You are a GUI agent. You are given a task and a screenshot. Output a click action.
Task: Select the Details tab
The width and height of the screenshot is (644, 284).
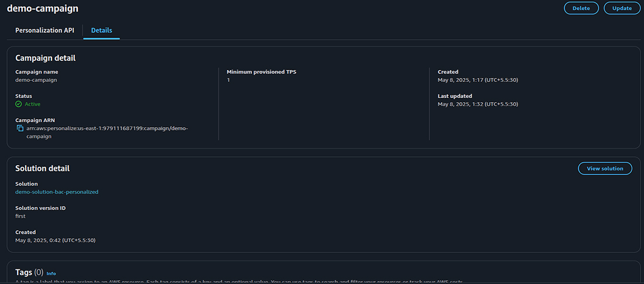101,30
